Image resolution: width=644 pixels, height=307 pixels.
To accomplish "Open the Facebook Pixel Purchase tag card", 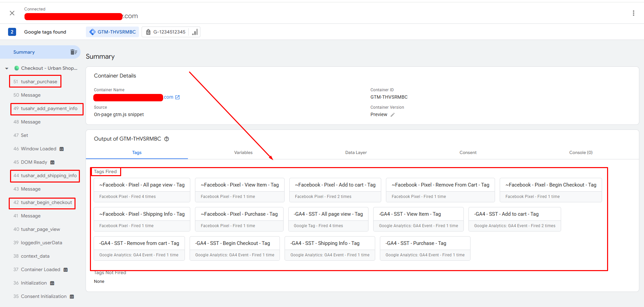I will (x=239, y=219).
